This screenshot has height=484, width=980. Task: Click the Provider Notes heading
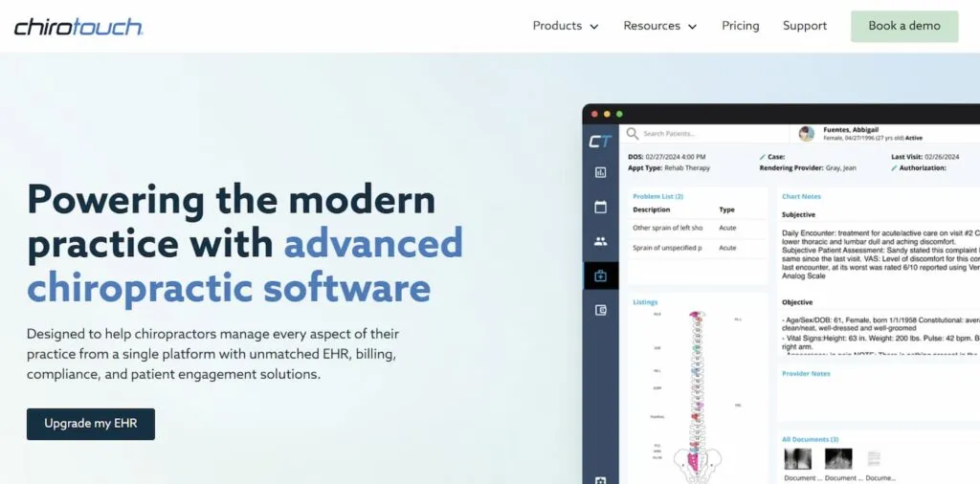point(806,373)
